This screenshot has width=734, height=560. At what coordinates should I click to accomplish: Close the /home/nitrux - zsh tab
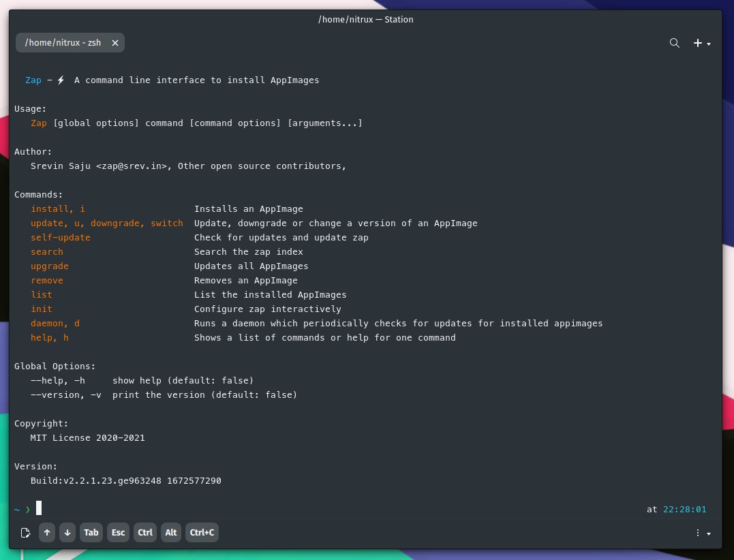[114, 43]
